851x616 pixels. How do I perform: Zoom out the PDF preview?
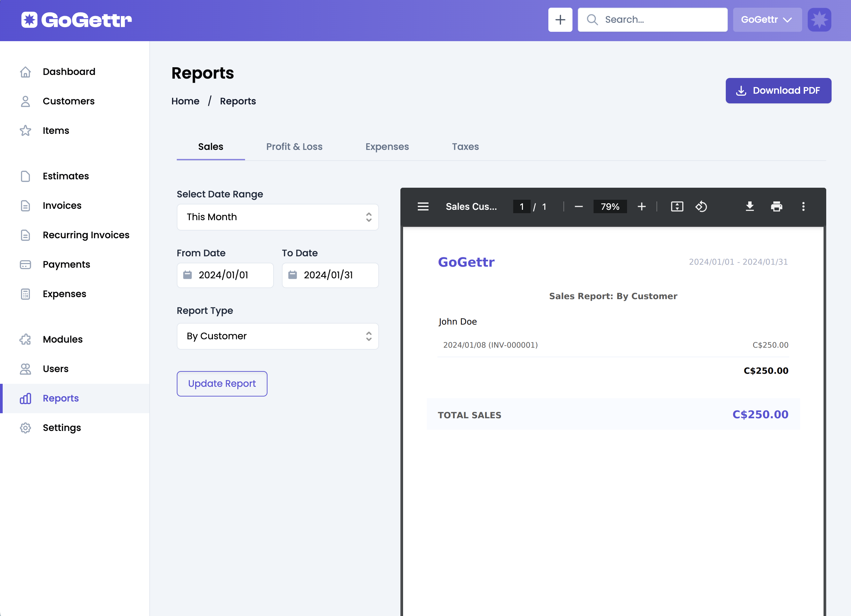pos(578,206)
